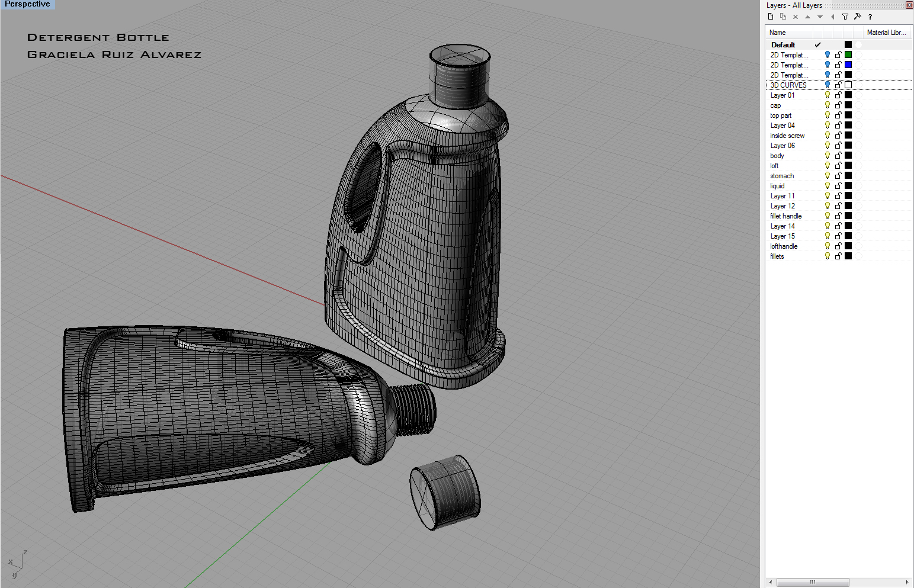Move layer up with the up arrow icon
The width and height of the screenshot is (914, 588).
click(x=807, y=17)
